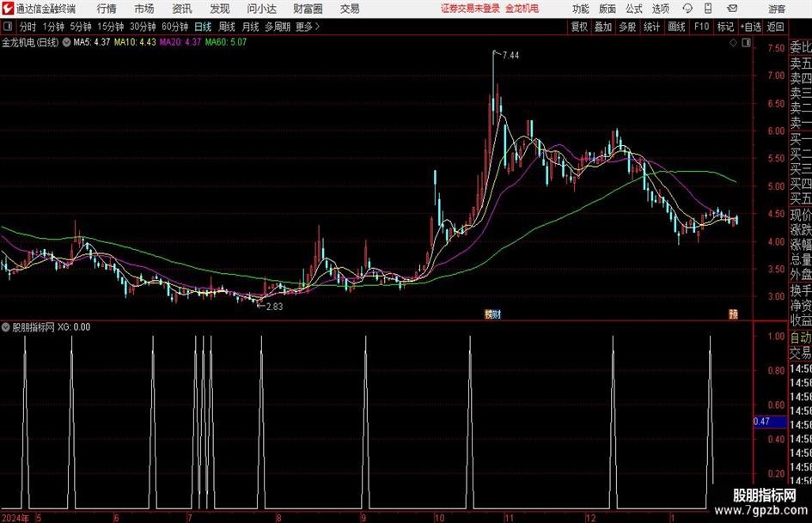The width and height of the screenshot is (812, 523).
Task: Open the 公式 menu
Action: pos(634,9)
